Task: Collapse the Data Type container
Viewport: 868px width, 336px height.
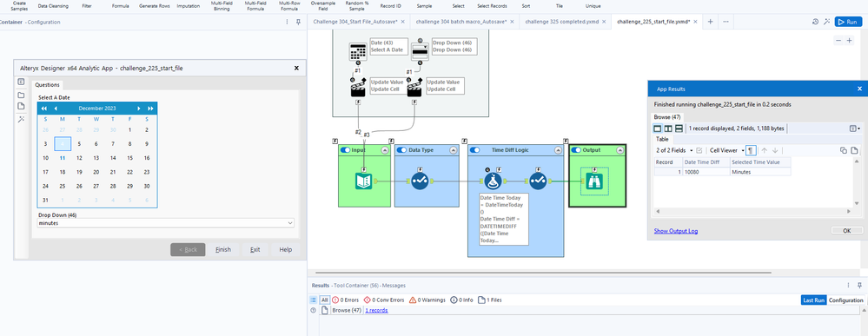Action: [x=454, y=150]
